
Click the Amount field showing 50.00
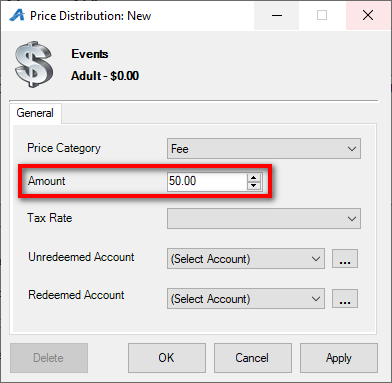pyautogui.click(x=207, y=181)
